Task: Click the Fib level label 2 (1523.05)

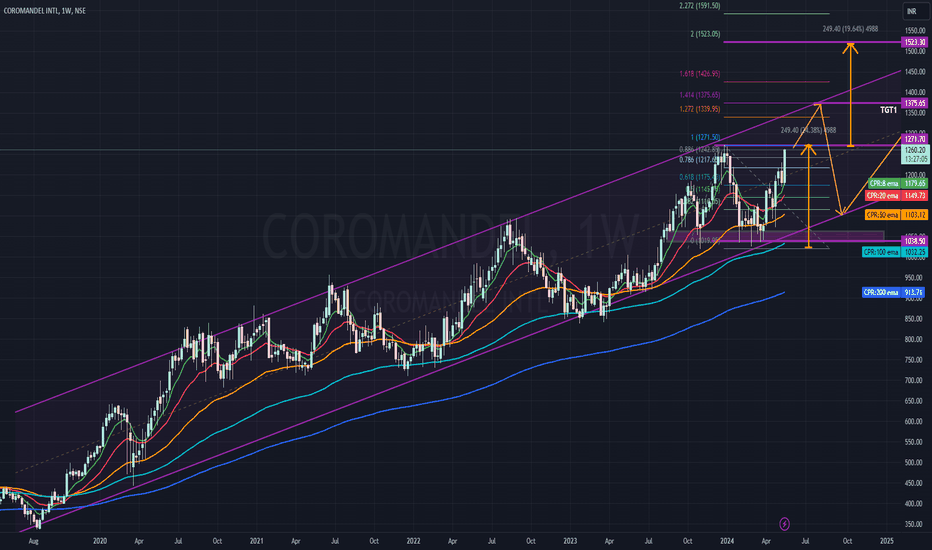Action: point(705,34)
